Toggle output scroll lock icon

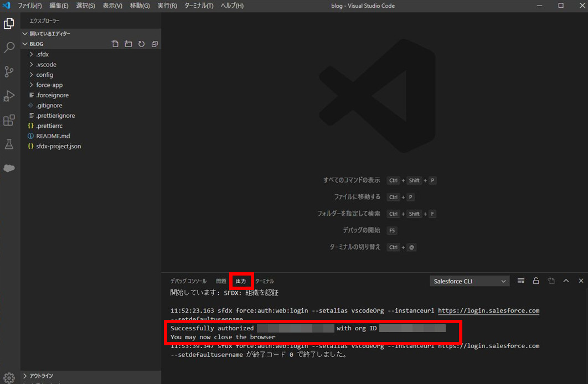point(536,281)
